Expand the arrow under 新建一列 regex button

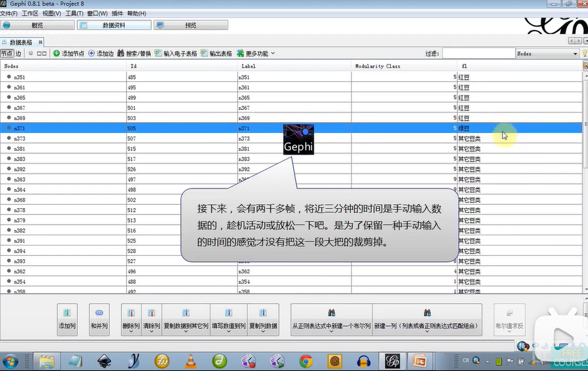(427, 332)
